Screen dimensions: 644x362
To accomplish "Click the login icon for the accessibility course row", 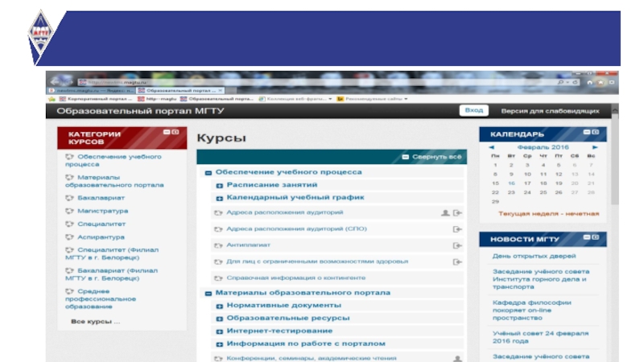I will click(x=457, y=261).
